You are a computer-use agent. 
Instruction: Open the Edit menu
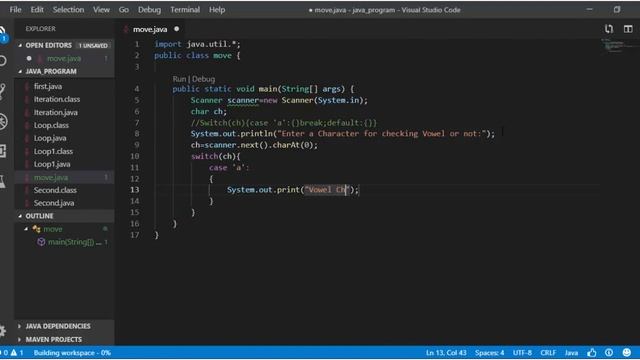[x=37, y=10]
